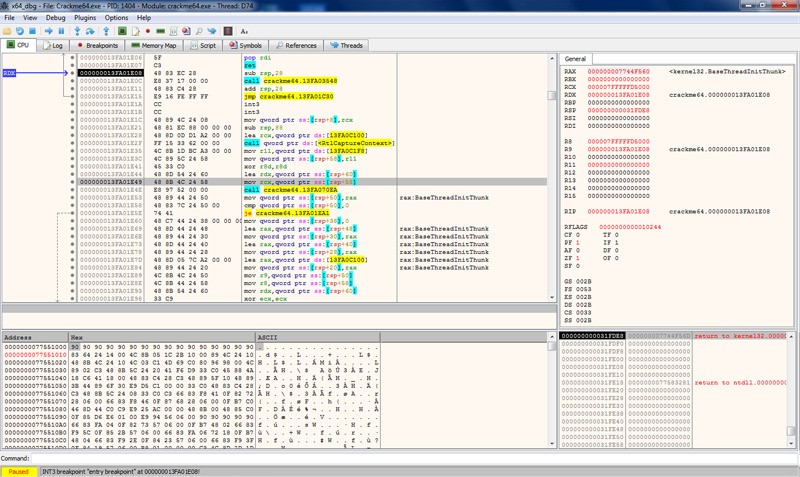The height and width of the screenshot is (477, 800).
Task: Switch to the Script tab
Action: point(203,45)
